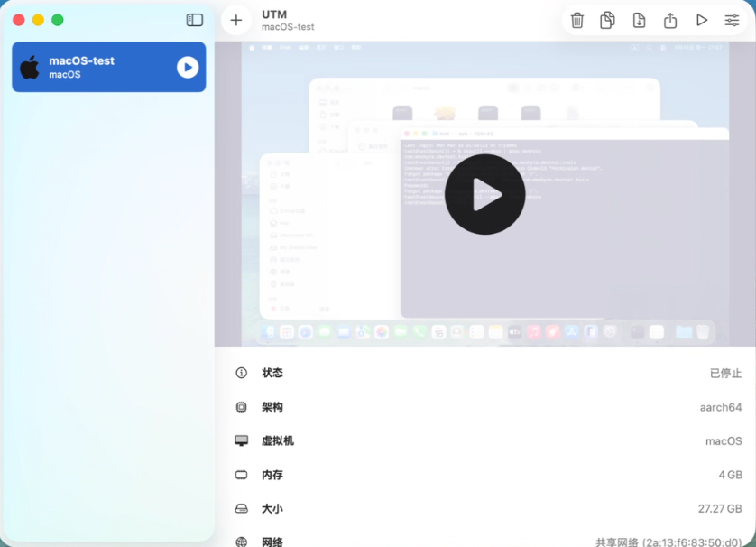
Task: Click the 共享网络 network address value
Action: tap(674, 541)
